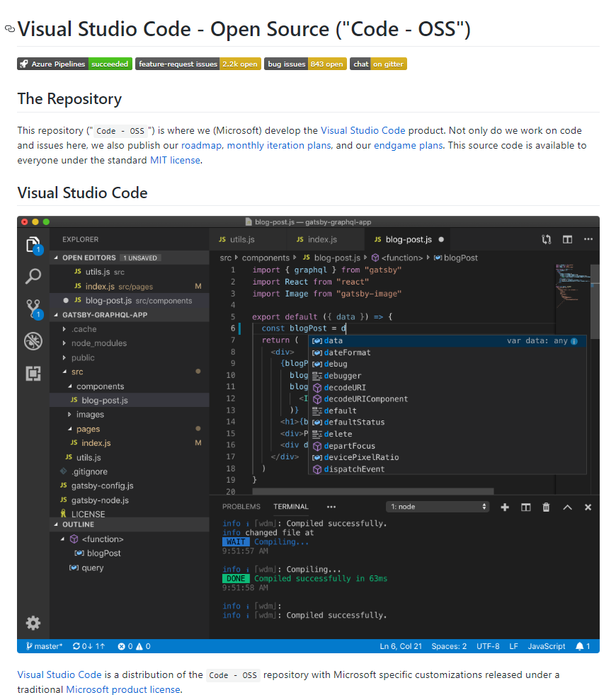The image size is (616, 695).
Task: Open the monthly iteration plans link
Action: tap(279, 145)
